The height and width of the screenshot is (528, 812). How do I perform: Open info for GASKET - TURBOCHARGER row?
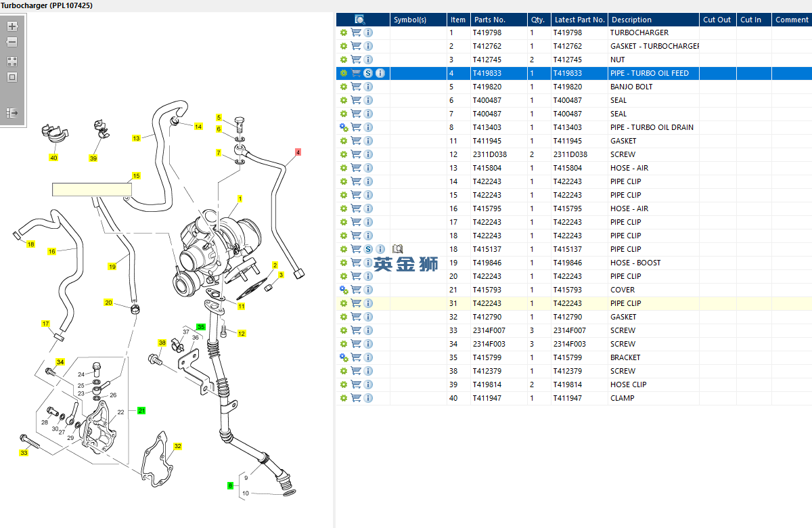click(x=368, y=46)
